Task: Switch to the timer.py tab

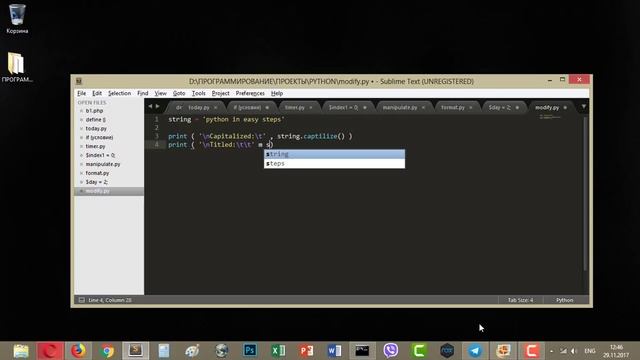Action: click(295, 107)
